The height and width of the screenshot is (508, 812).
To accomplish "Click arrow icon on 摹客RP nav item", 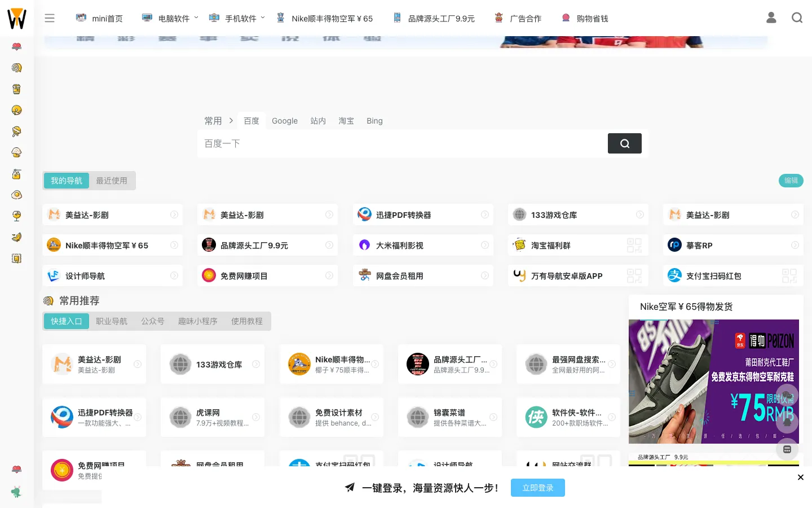I will pos(795,245).
